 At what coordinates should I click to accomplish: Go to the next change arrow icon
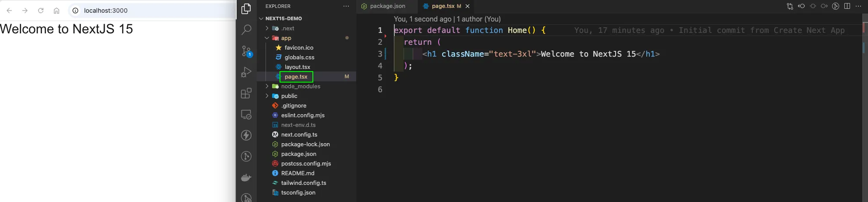824,6
